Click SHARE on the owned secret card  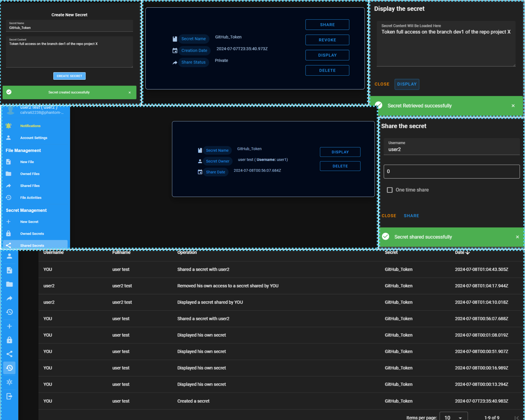pos(327,25)
